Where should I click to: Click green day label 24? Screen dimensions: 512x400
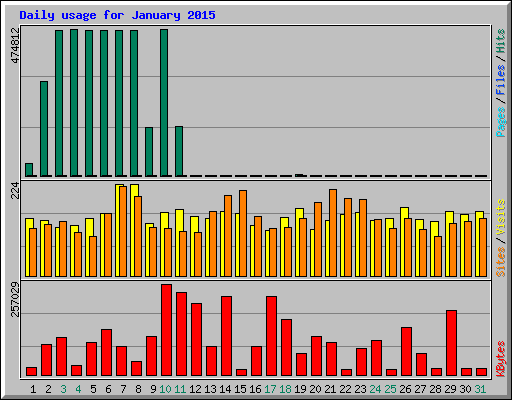tap(375, 389)
